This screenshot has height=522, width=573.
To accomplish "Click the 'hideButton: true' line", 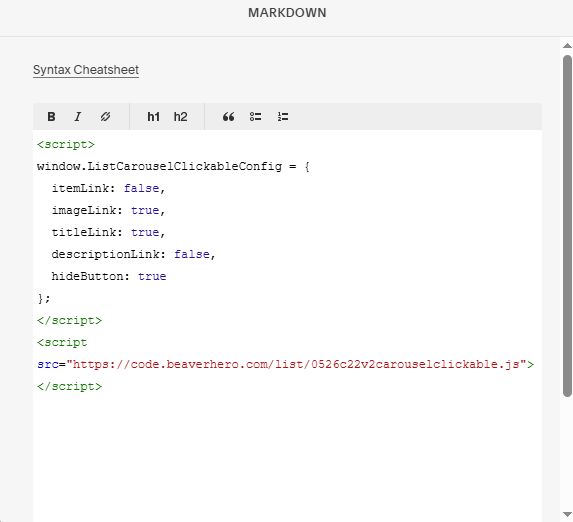I will coord(109,276).
